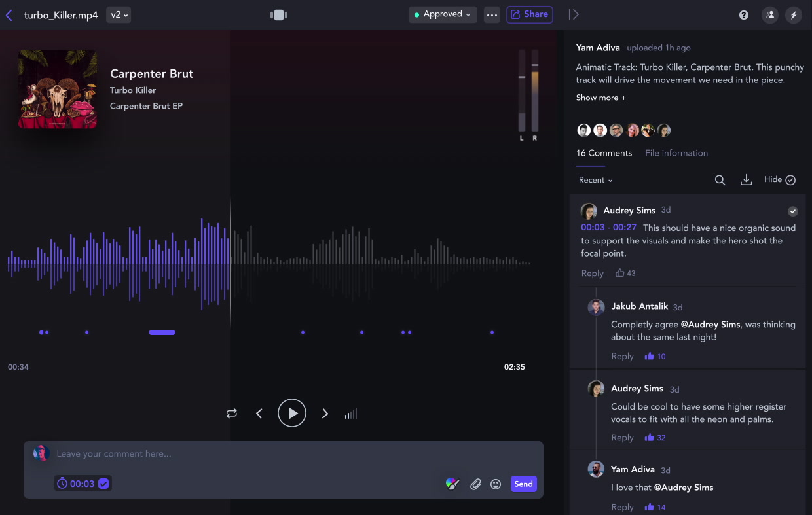This screenshot has height=515, width=812.
Task: Switch to the 16 Comments tab
Action: (x=604, y=153)
